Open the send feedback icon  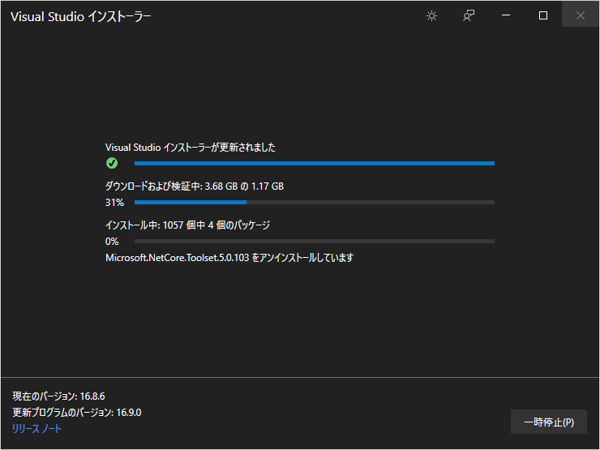tap(469, 16)
